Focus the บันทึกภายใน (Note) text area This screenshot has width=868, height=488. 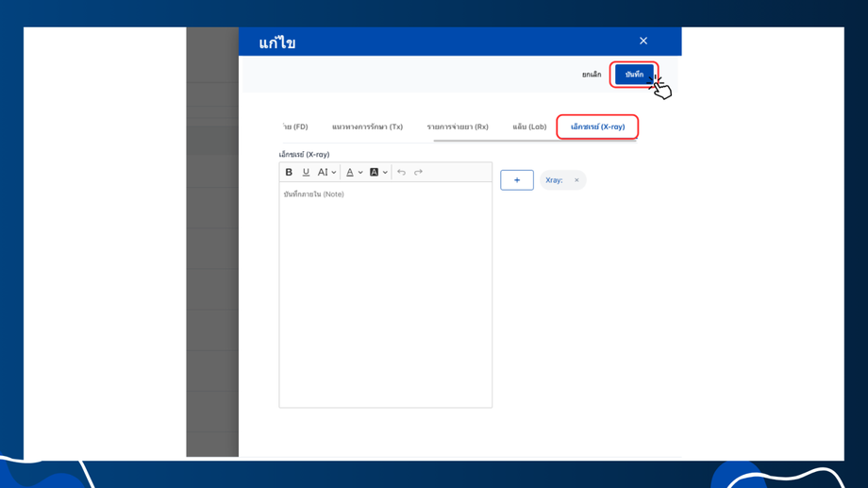[385, 294]
